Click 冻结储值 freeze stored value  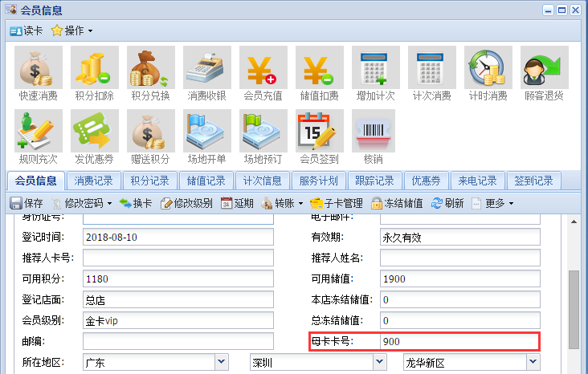point(397,203)
